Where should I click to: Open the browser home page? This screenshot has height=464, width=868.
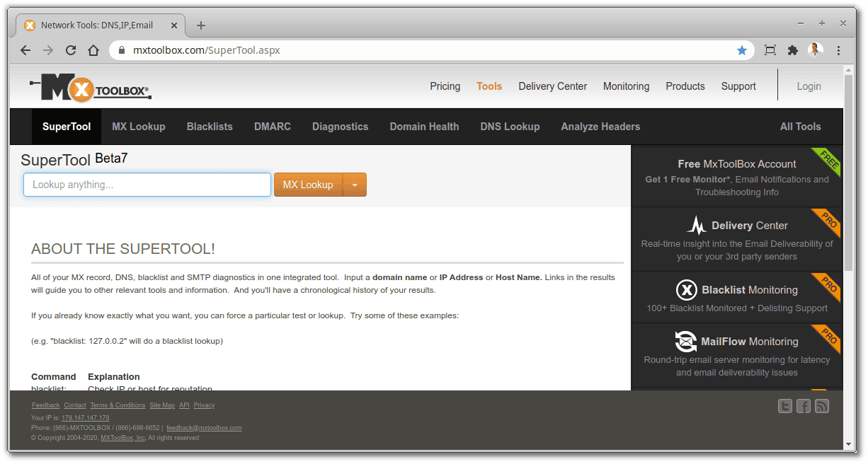tap(93, 50)
